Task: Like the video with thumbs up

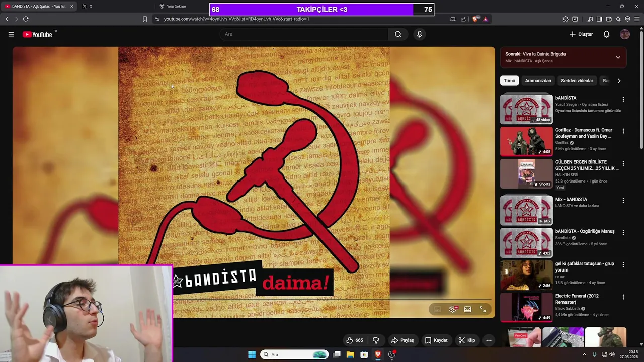Action: click(x=354, y=340)
